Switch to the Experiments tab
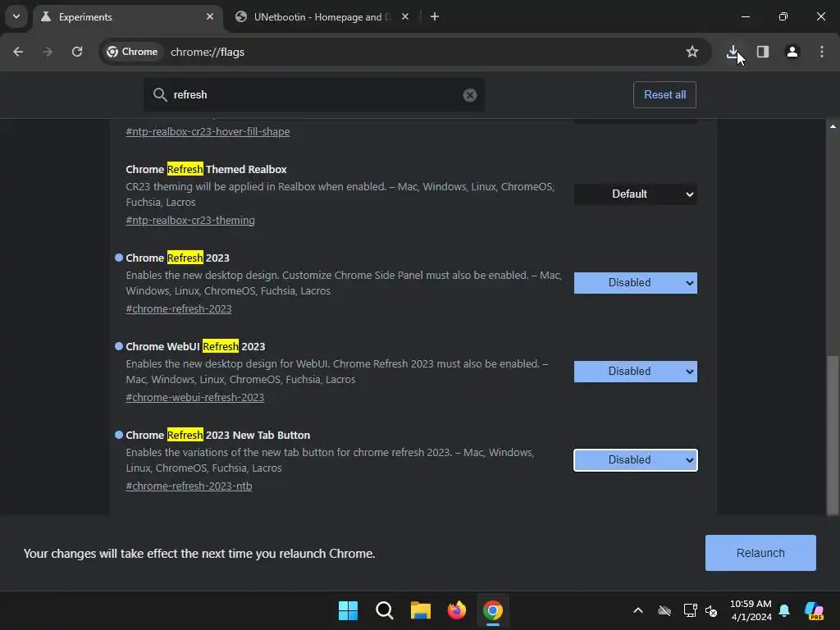This screenshot has width=840, height=630. (x=129, y=17)
